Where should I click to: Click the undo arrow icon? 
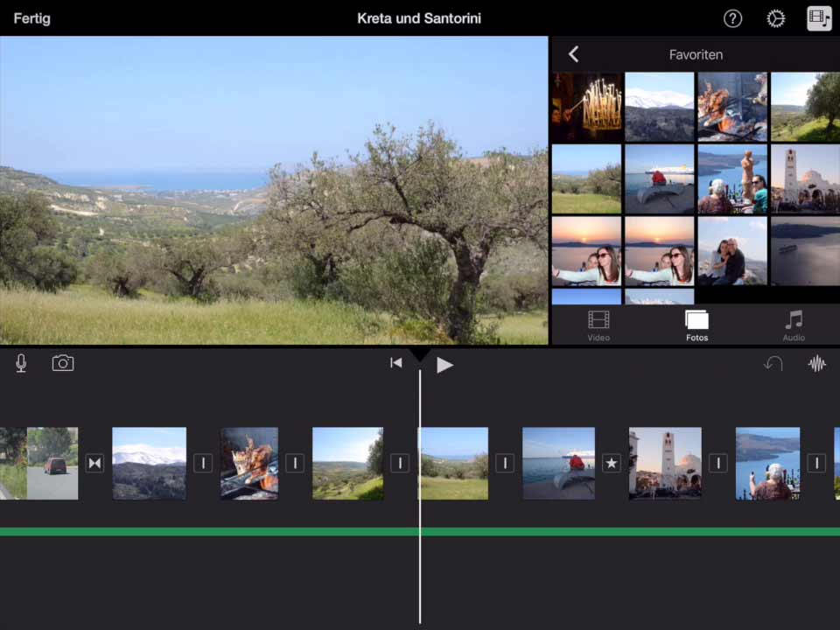tap(773, 363)
